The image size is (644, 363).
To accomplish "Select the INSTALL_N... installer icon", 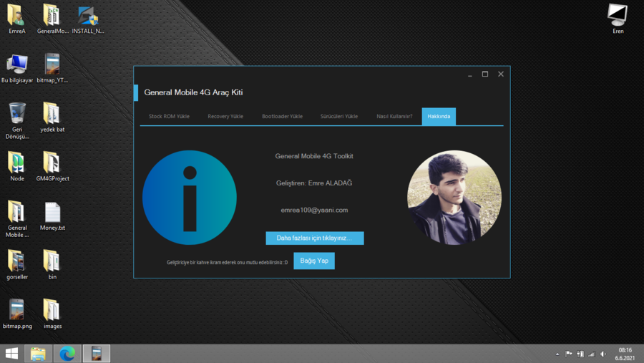I will click(87, 19).
